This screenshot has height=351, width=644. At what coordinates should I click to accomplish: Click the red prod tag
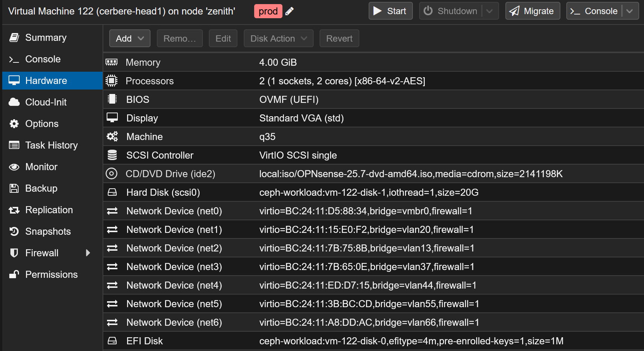pyautogui.click(x=268, y=11)
